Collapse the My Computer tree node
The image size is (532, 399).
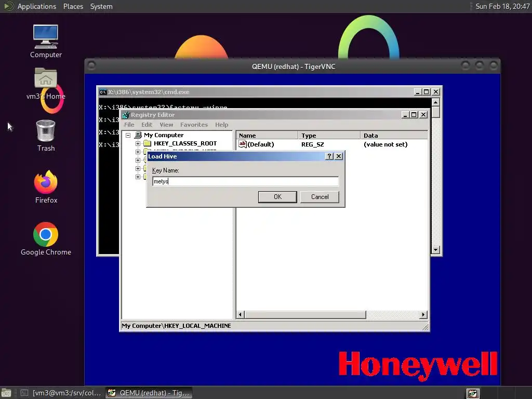coord(128,135)
